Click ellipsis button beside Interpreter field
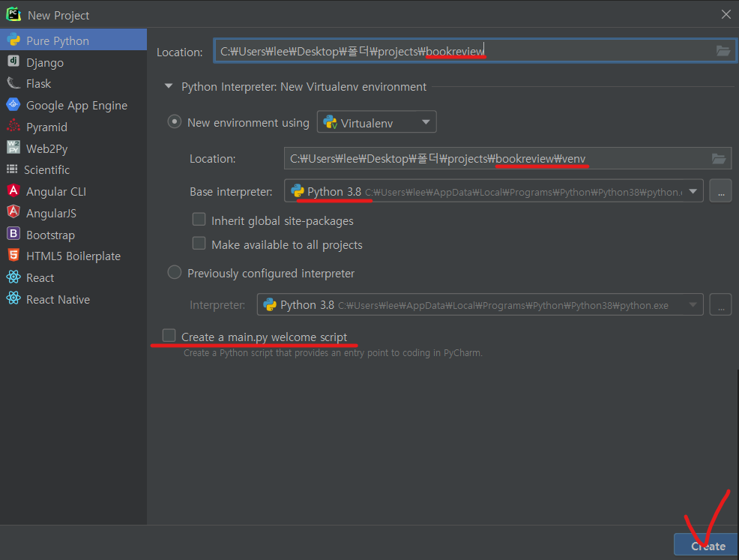The width and height of the screenshot is (739, 560). (x=720, y=304)
